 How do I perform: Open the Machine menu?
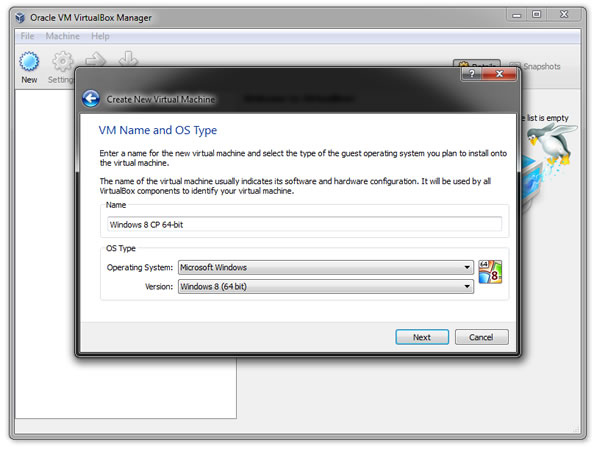62,36
